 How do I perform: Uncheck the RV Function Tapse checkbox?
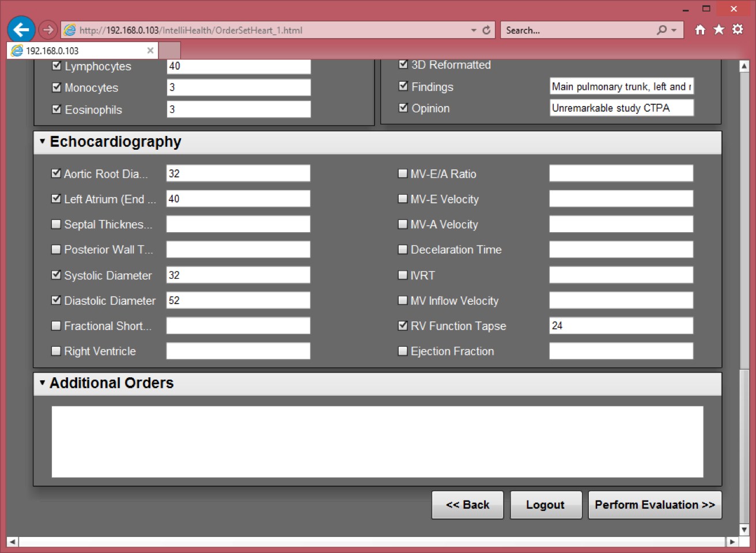403,325
